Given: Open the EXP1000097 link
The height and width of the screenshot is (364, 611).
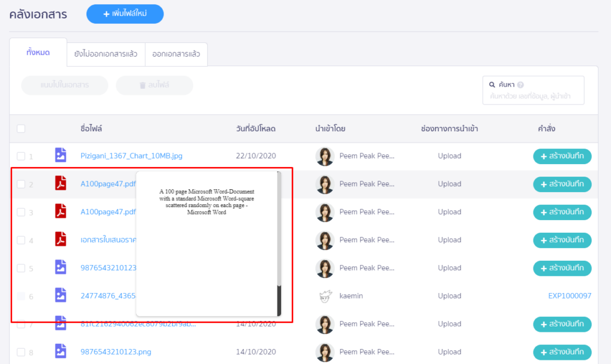Looking at the screenshot, I should coord(570,296).
